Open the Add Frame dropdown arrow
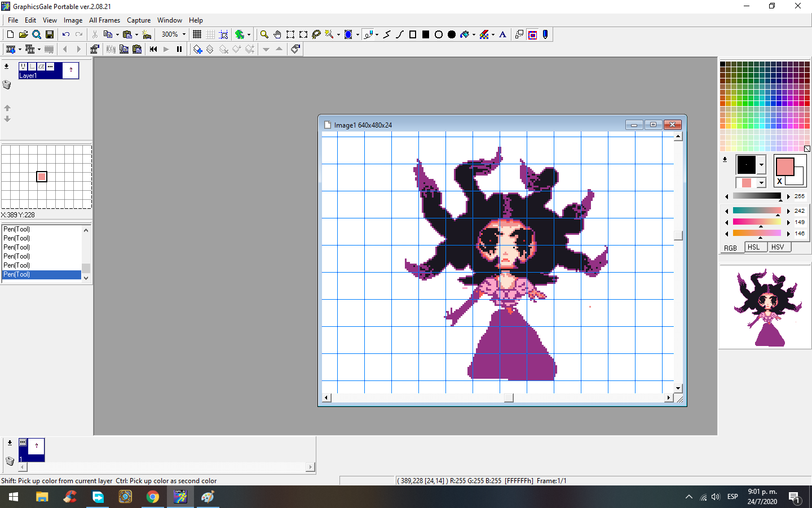This screenshot has height=508, width=812. 20,49
